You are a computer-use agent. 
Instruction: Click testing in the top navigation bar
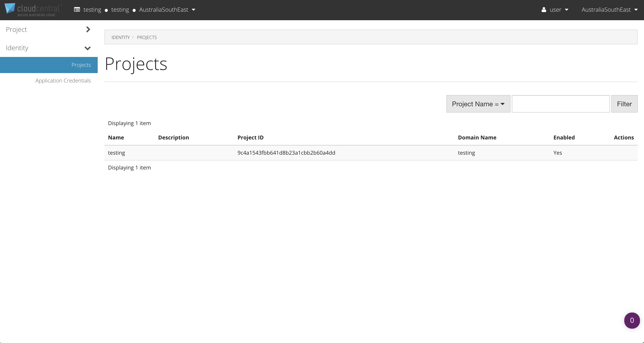pos(92,9)
